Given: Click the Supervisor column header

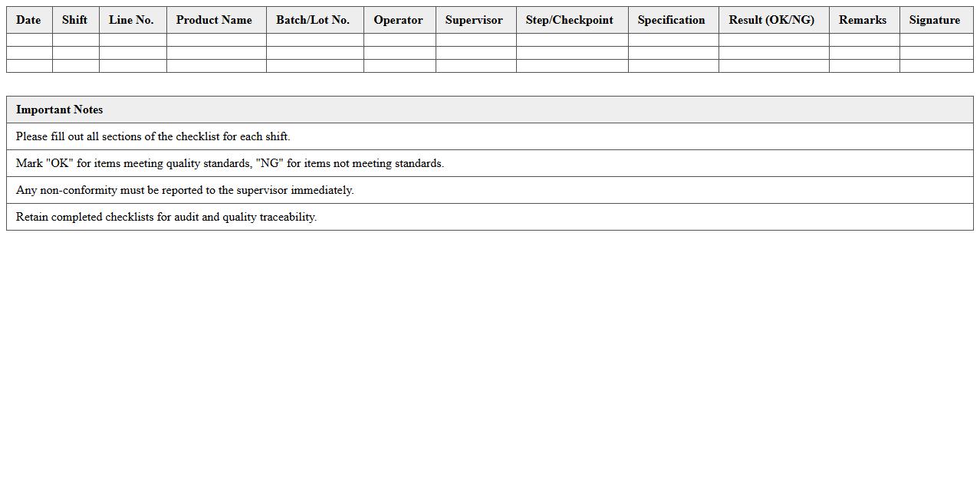Looking at the screenshot, I should click(x=475, y=20).
